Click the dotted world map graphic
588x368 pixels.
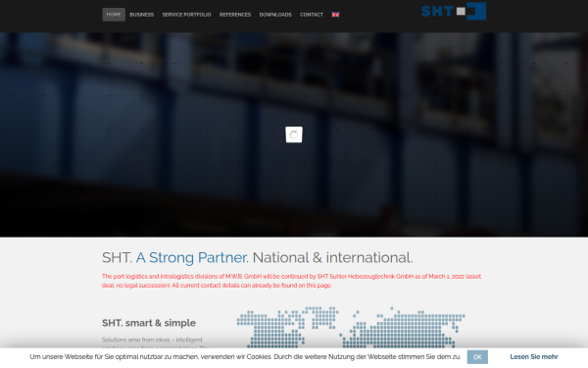click(351, 327)
